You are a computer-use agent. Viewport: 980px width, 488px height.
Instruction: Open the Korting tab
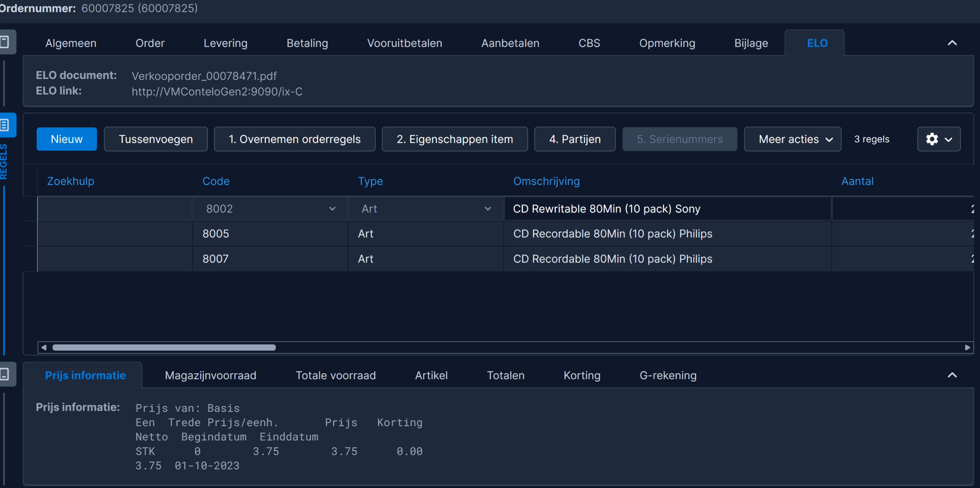pyautogui.click(x=582, y=375)
